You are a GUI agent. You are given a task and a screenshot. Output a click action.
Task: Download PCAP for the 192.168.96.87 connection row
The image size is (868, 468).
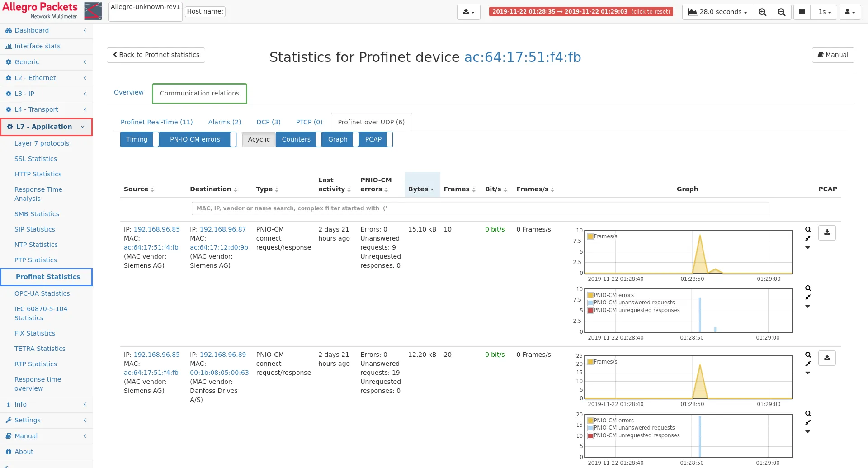827,232
